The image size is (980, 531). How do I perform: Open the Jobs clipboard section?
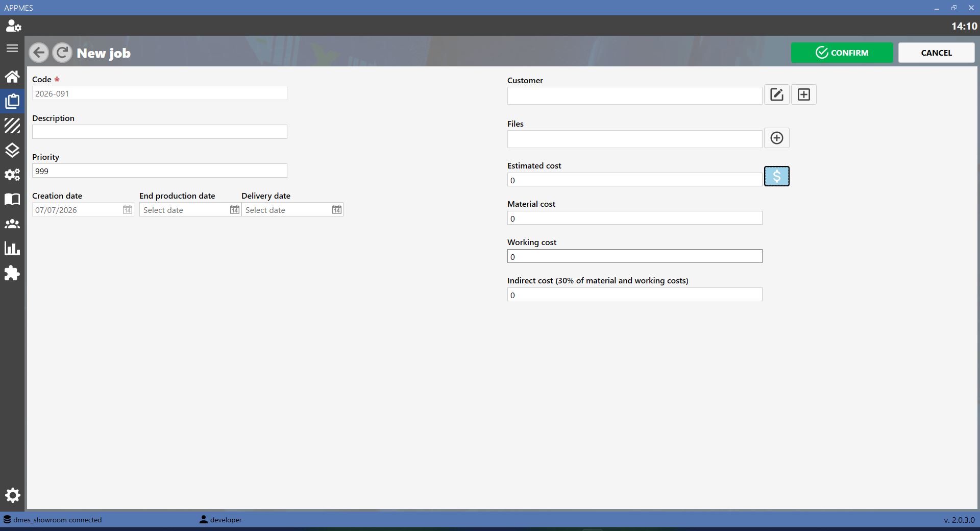[12, 101]
